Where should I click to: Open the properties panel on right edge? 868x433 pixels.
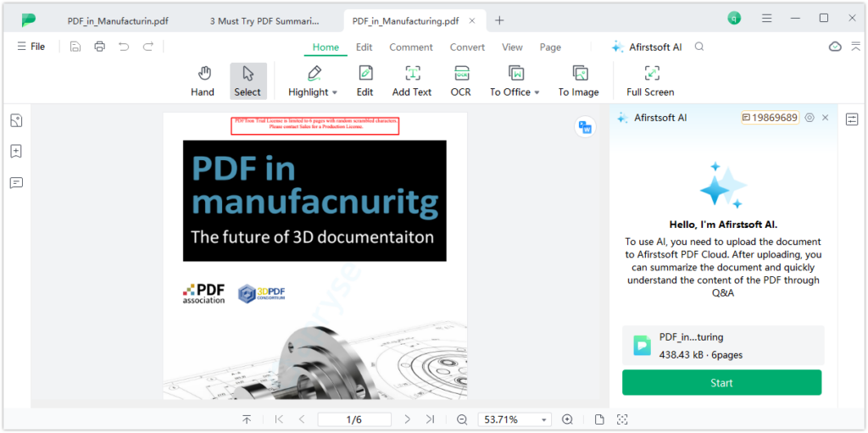point(852,119)
